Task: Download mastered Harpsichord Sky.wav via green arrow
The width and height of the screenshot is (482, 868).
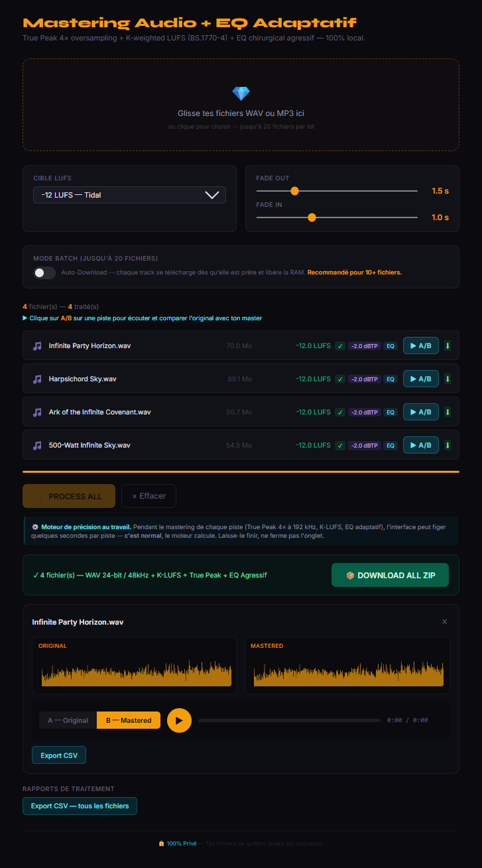Action: (x=447, y=379)
